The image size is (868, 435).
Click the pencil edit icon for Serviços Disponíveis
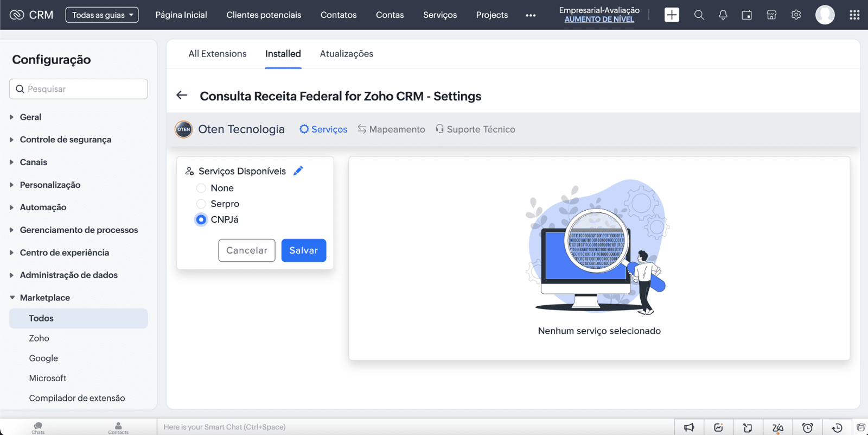(298, 171)
